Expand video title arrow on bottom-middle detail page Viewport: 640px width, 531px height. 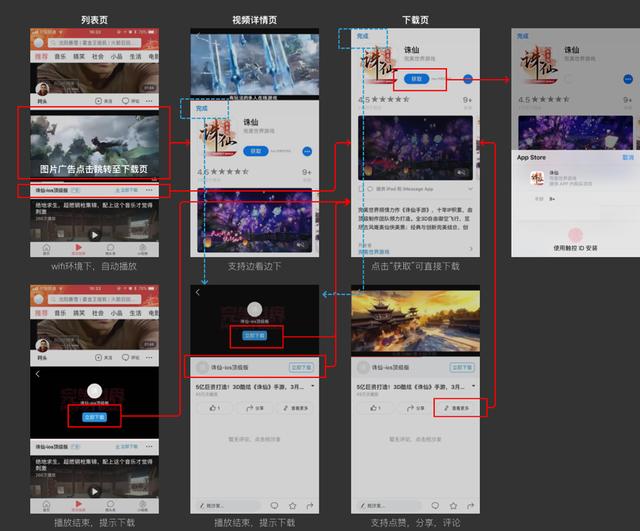click(x=312, y=385)
